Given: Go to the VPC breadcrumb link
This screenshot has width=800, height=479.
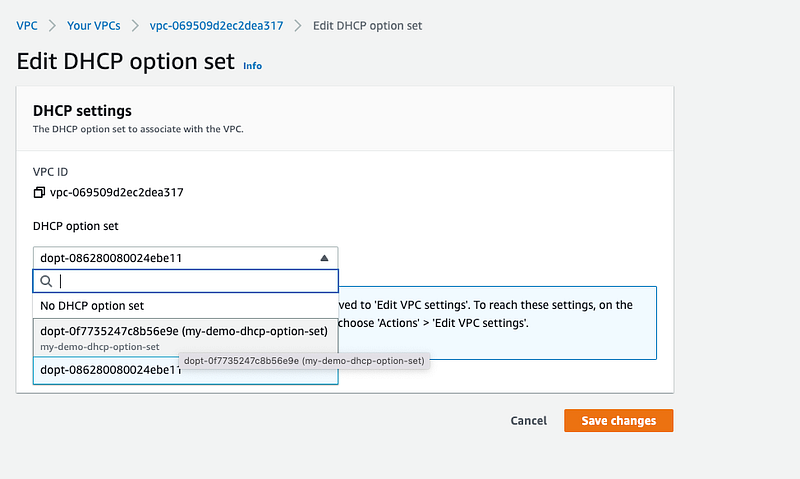Looking at the screenshot, I should coord(27,24).
